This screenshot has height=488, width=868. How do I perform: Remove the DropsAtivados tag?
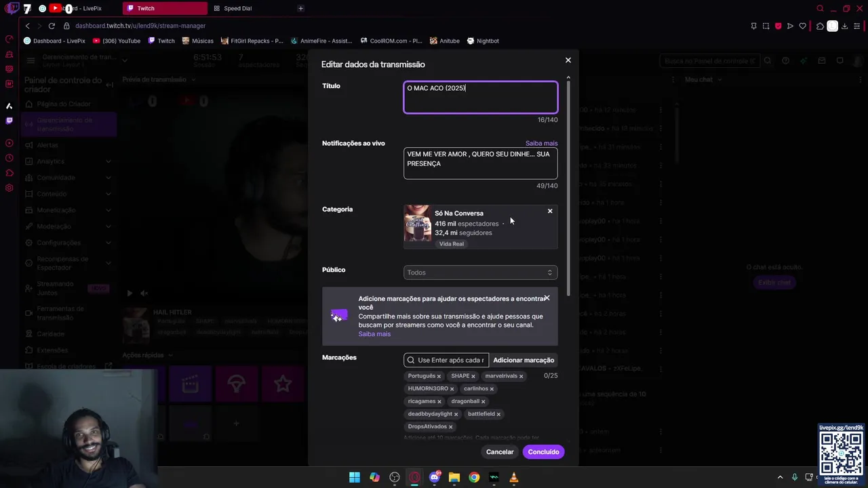(x=450, y=427)
